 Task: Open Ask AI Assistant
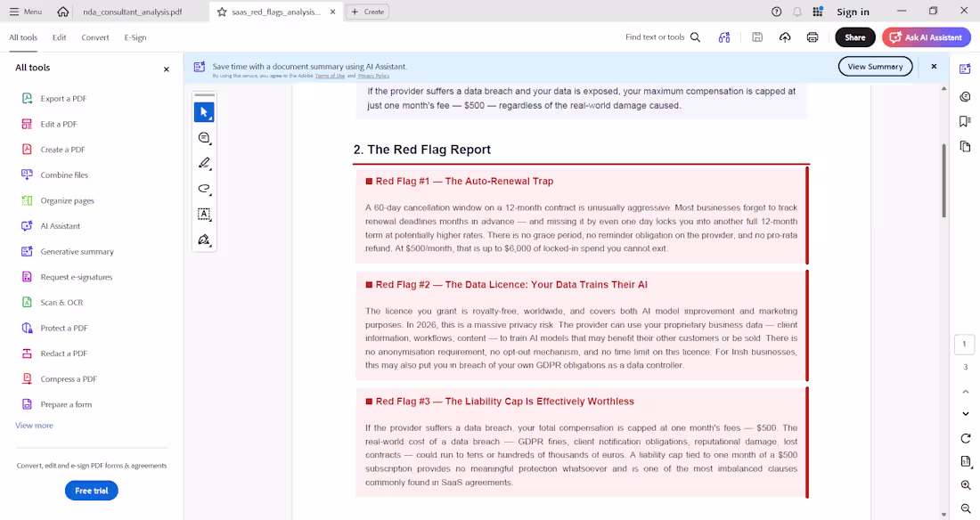coord(927,37)
